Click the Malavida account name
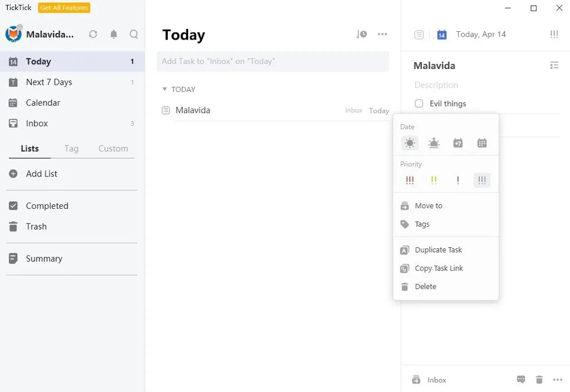The width and height of the screenshot is (570, 392). tap(50, 34)
